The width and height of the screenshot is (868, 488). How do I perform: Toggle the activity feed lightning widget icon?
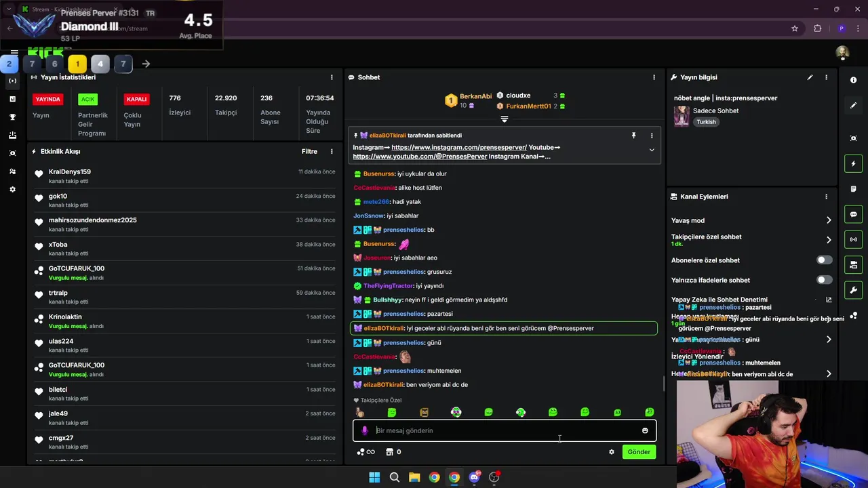pos(853,163)
